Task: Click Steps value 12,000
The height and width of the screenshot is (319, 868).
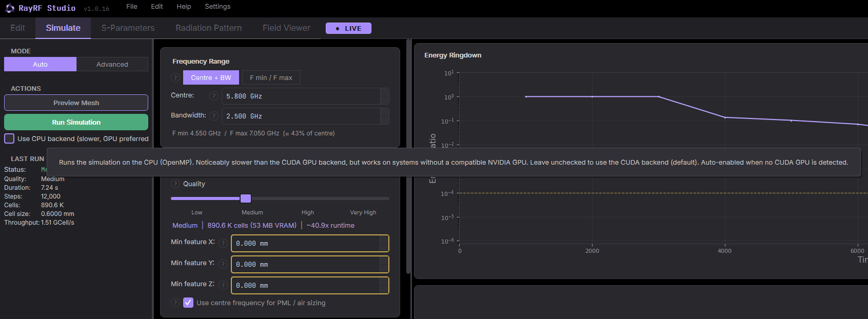Action: tap(51, 196)
